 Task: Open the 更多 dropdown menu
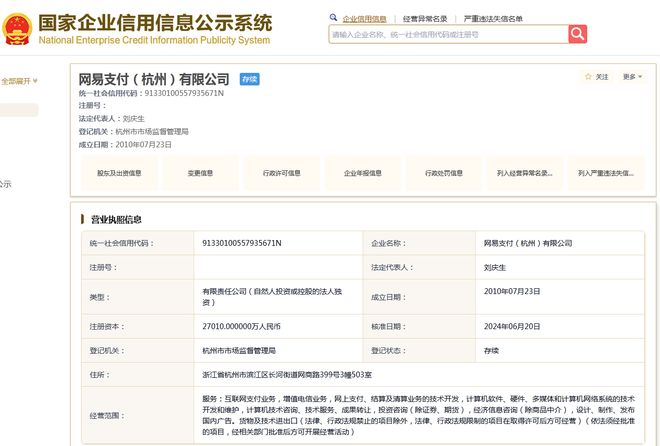633,77
